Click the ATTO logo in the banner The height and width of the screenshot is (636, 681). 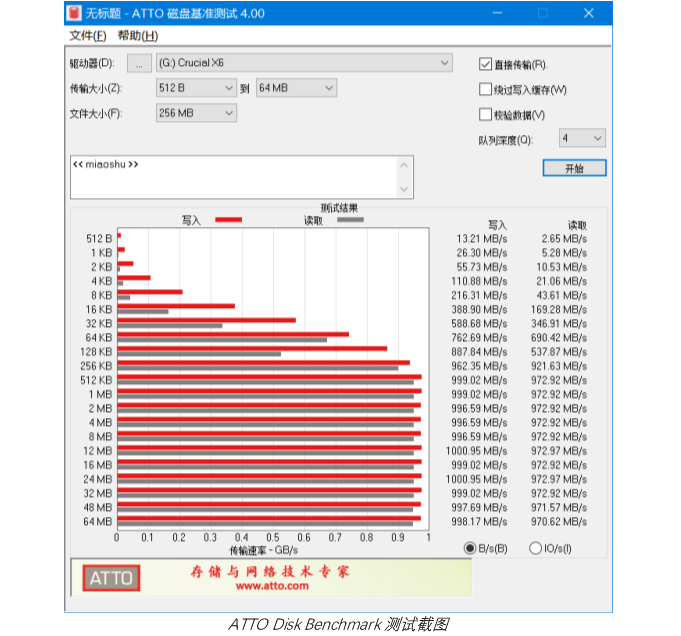[111, 578]
